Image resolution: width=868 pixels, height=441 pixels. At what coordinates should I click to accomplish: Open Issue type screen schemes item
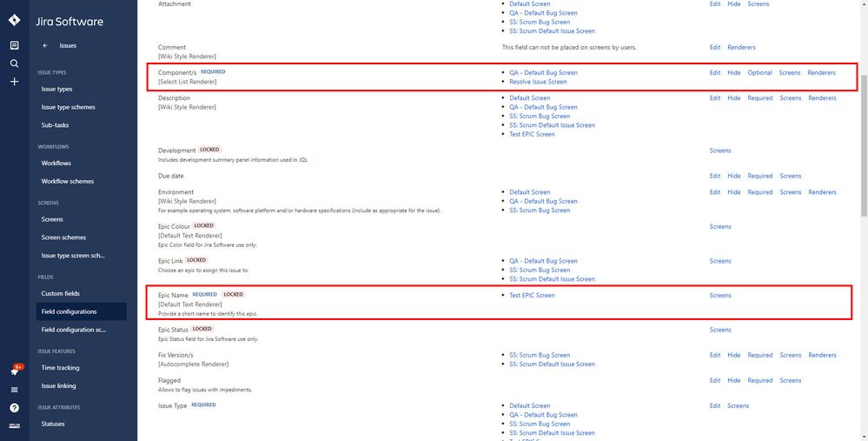coord(73,256)
